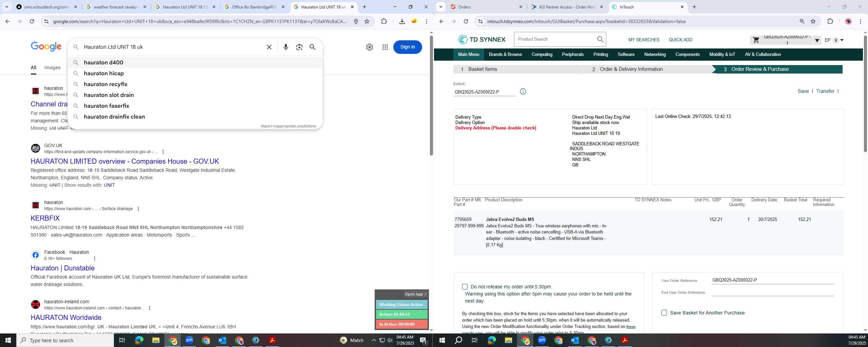Open Brands & Browse menu
868x347 pixels.
pyautogui.click(x=505, y=55)
